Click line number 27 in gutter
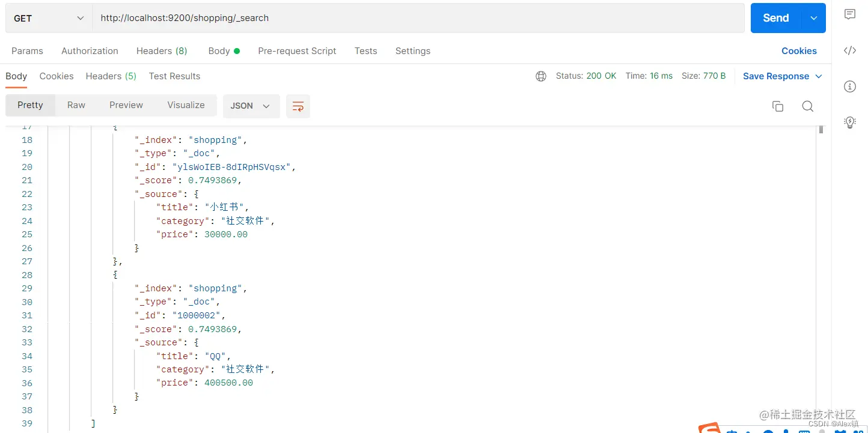 (27, 261)
